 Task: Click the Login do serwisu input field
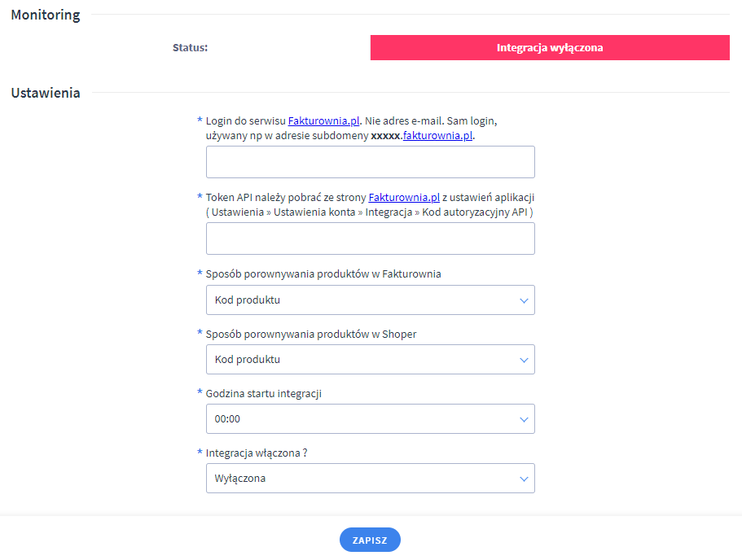(370, 162)
